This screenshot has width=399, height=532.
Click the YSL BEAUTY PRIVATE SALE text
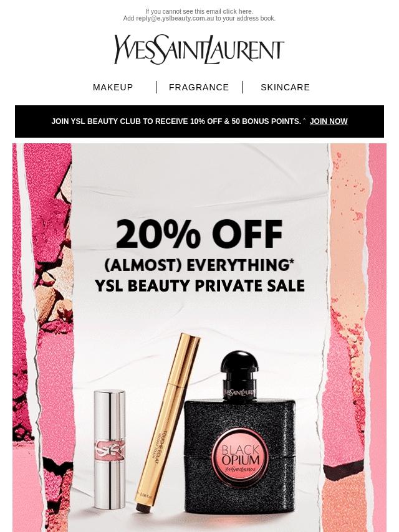coord(199,285)
